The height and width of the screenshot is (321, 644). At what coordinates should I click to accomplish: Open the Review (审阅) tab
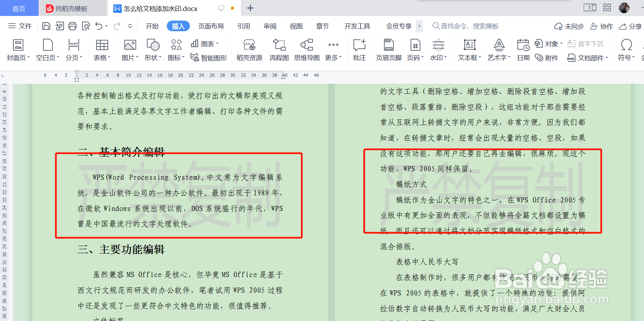tap(270, 26)
